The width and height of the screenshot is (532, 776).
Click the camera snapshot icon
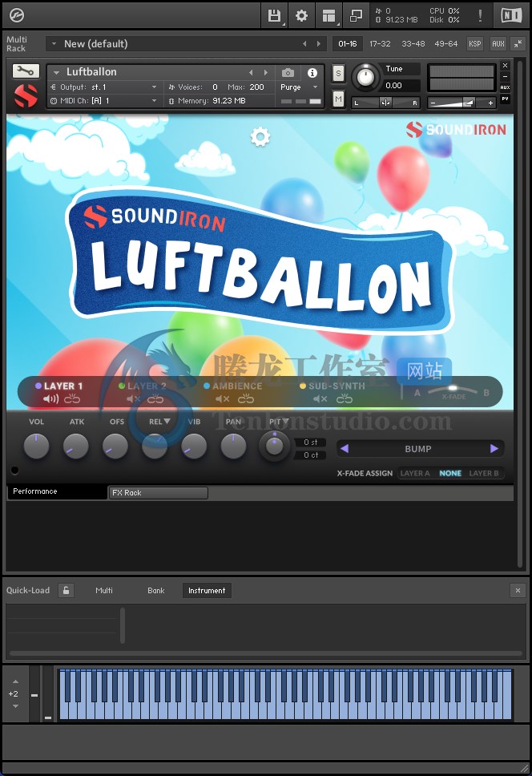(288, 73)
